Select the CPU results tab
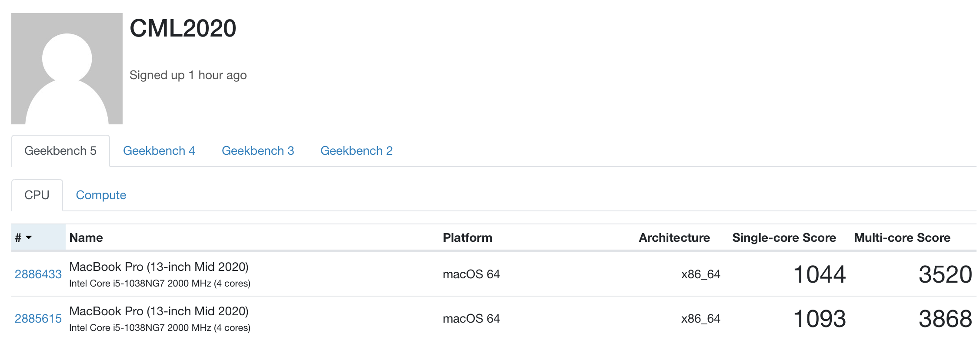The height and width of the screenshot is (347, 980). coord(37,195)
